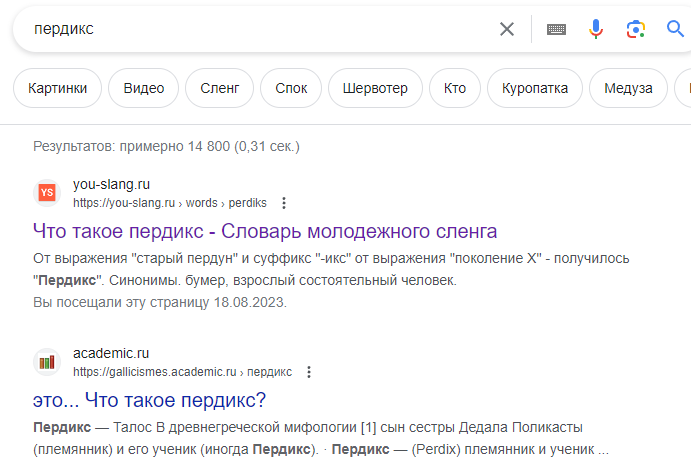Viewport: 691px width, 471px height.
Task: Click the magnifying glass search icon
Action: pyautogui.click(x=675, y=29)
